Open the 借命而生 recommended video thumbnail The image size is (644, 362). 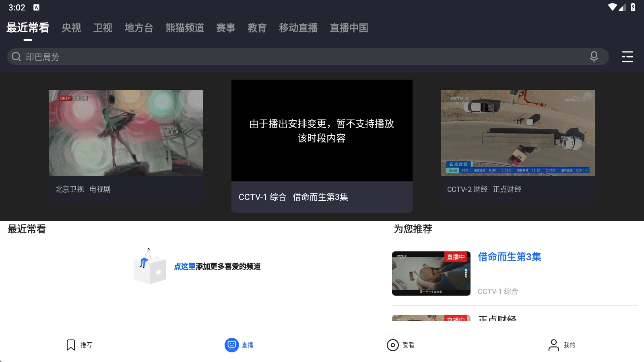(x=431, y=274)
